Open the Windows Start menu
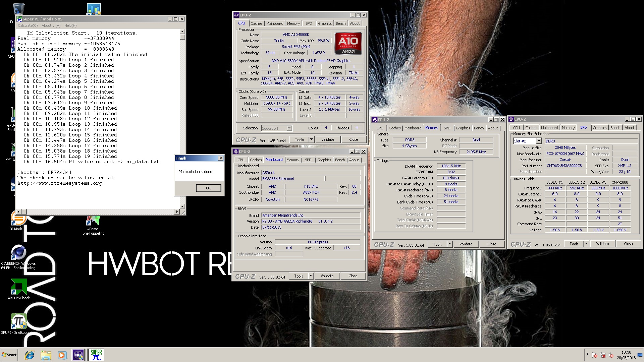 tap(9, 355)
